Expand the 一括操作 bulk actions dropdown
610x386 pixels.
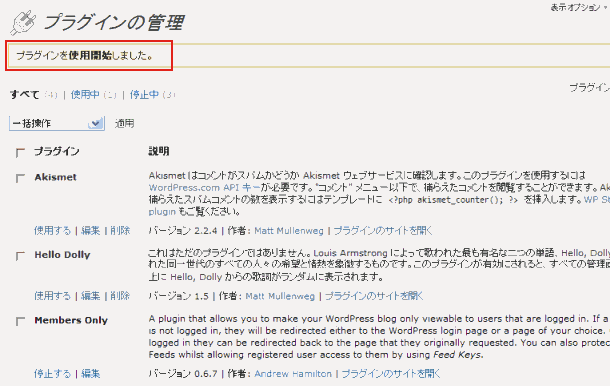click(x=57, y=123)
